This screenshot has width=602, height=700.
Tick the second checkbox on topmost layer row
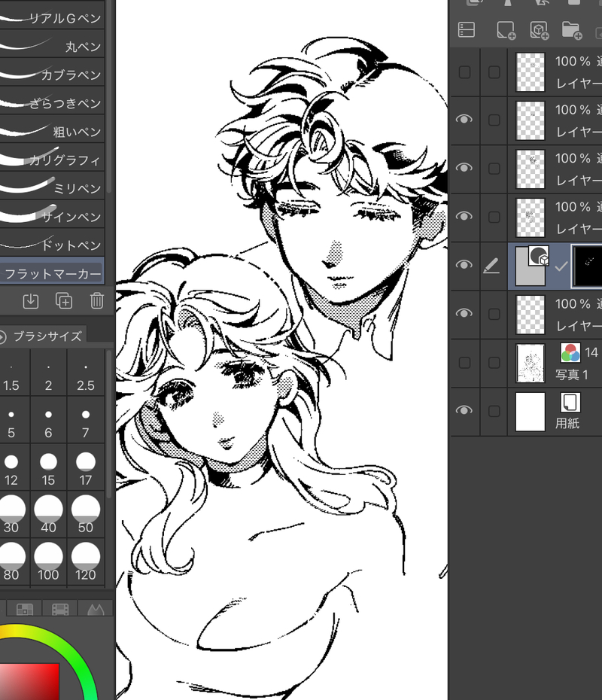click(494, 72)
